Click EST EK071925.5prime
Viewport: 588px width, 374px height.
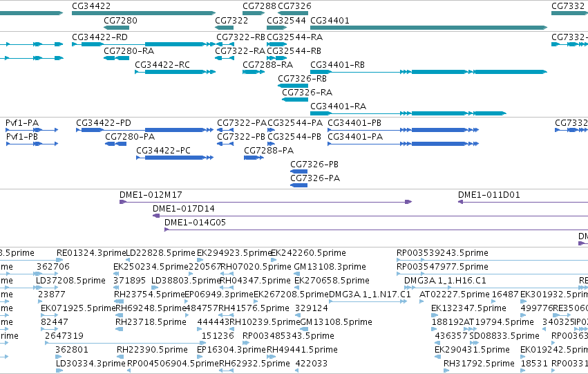coord(78,309)
